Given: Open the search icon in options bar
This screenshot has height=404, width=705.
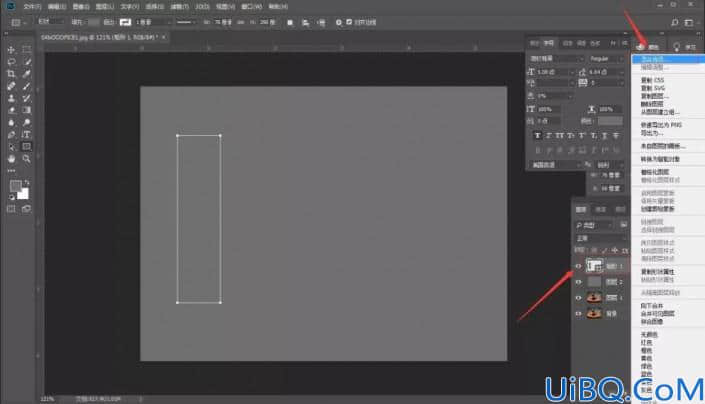Looking at the screenshot, I should click(674, 22).
